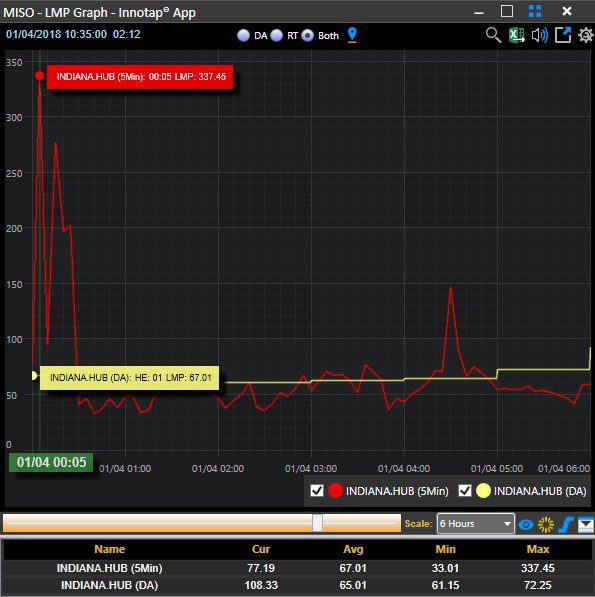The image size is (595, 597).
Task: Open the Scale 6 Hours dropdown
Action: pos(475,524)
